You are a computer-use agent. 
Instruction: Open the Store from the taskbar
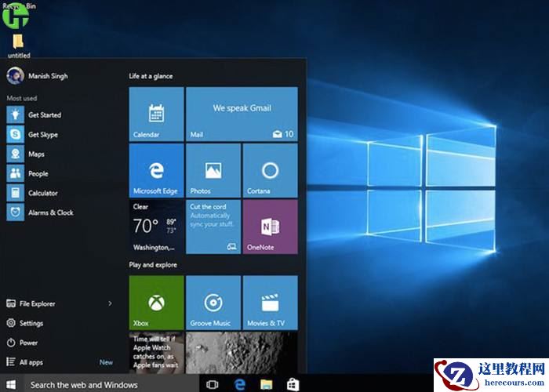(x=293, y=384)
